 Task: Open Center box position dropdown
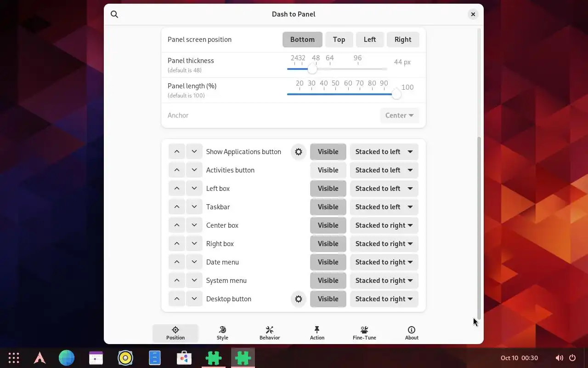pyautogui.click(x=384, y=225)
